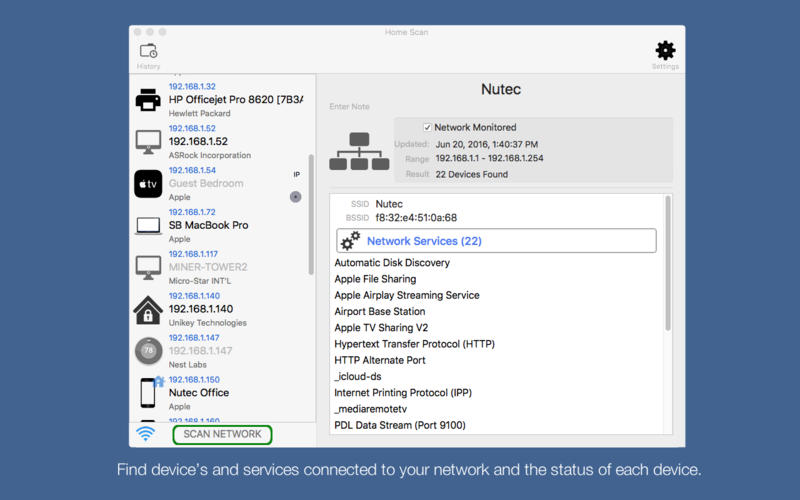This screenshot has height=500, width=800.
Task: Click the ASRock Incorporation vendor label
Action: [210, 155]
